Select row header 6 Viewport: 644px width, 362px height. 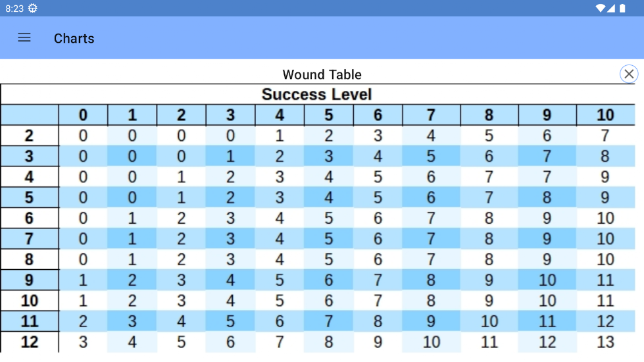pyautogui.click(x=29, y=218)
